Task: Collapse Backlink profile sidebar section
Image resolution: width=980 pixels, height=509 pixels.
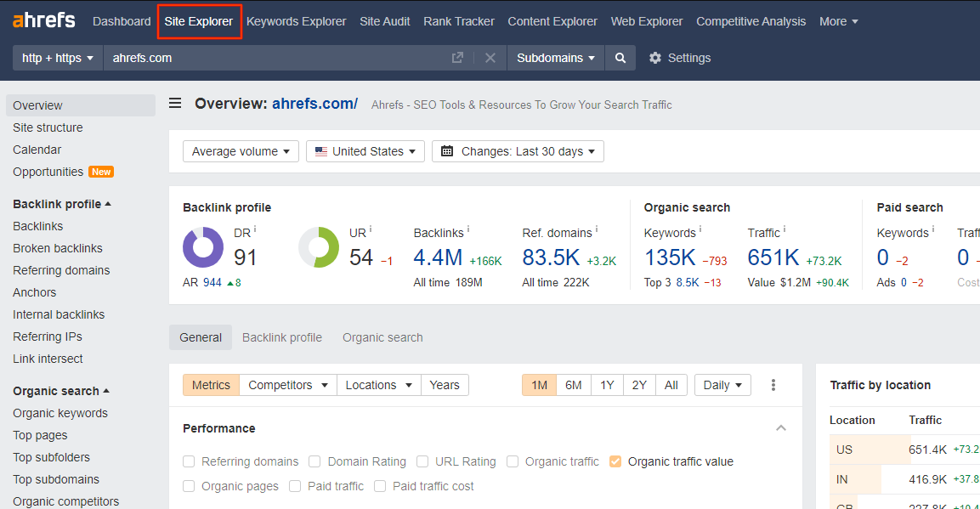Action: tap(62, 204)
